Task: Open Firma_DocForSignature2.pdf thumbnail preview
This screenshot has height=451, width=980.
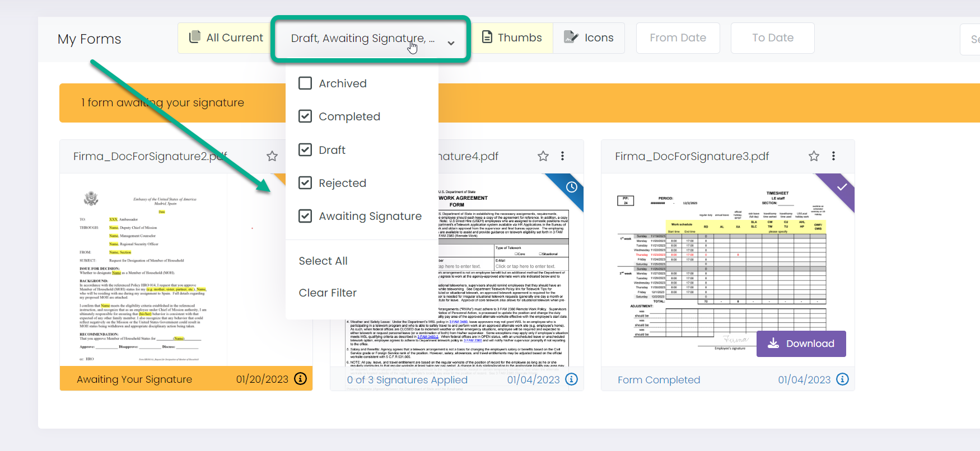Action: coord(173,270)
